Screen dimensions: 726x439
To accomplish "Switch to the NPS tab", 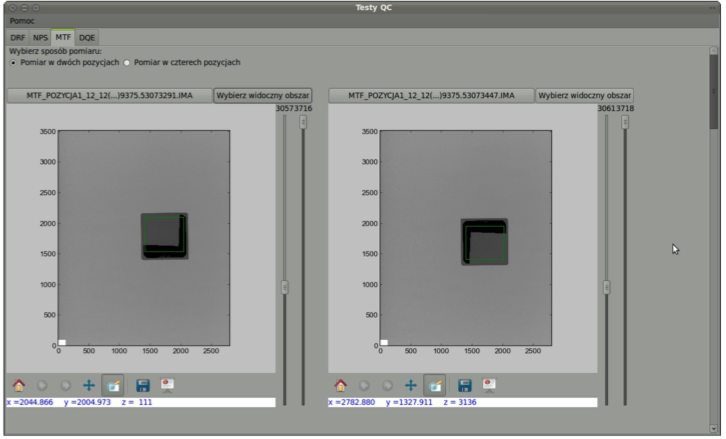I will (40, 37).
